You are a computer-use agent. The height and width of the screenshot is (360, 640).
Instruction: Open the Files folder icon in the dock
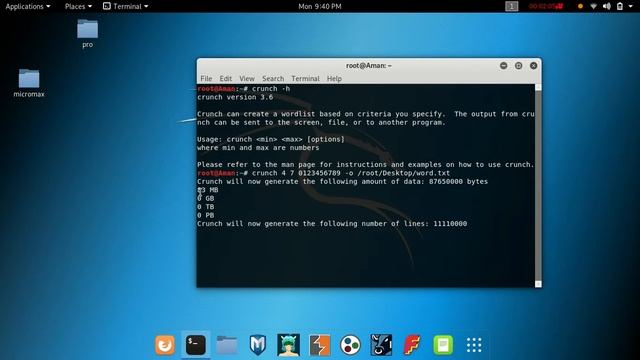[227, 345]
